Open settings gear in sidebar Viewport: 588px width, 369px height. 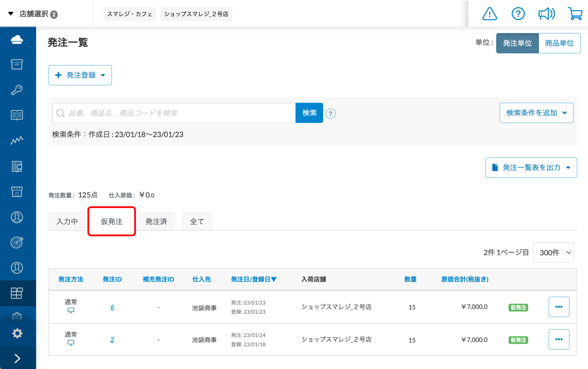pos(17,333)
